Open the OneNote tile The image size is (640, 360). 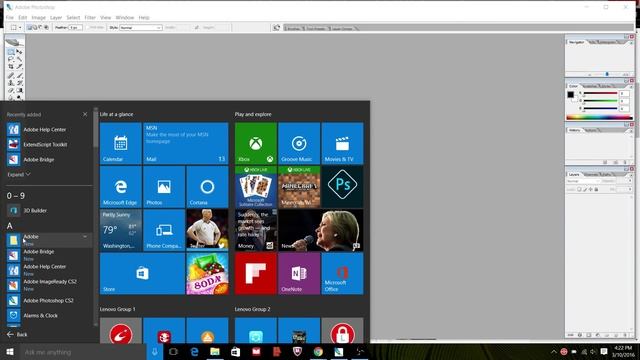[x=299, y=273]
